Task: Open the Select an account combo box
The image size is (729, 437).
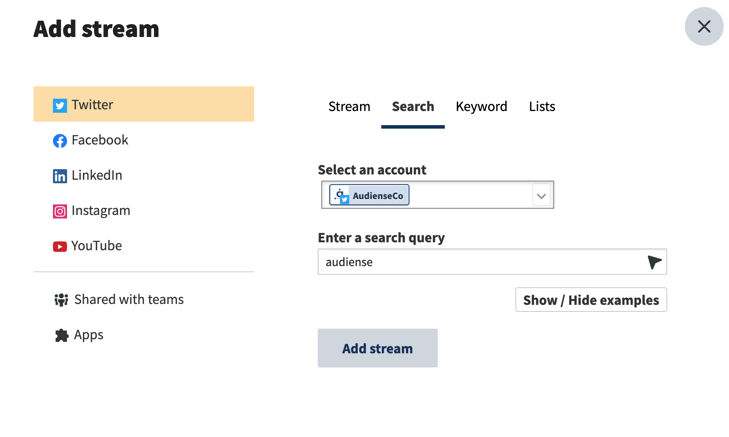Action: pyautogui.click(x=437, y=195)
